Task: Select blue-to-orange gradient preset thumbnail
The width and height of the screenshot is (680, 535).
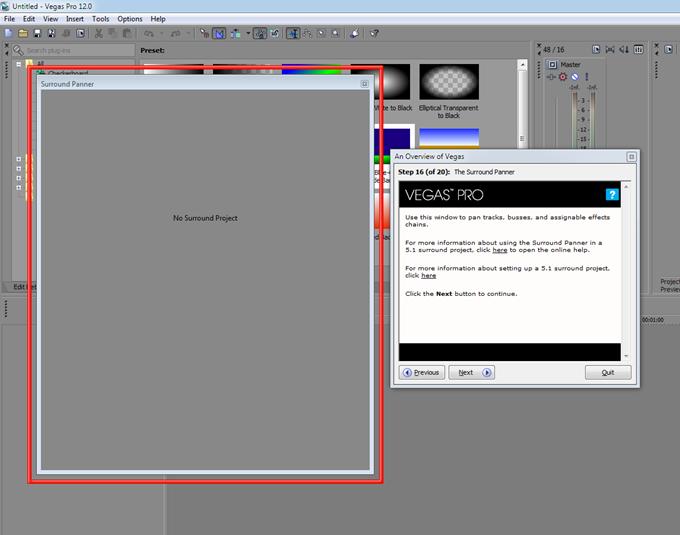Action: (449, 138)
